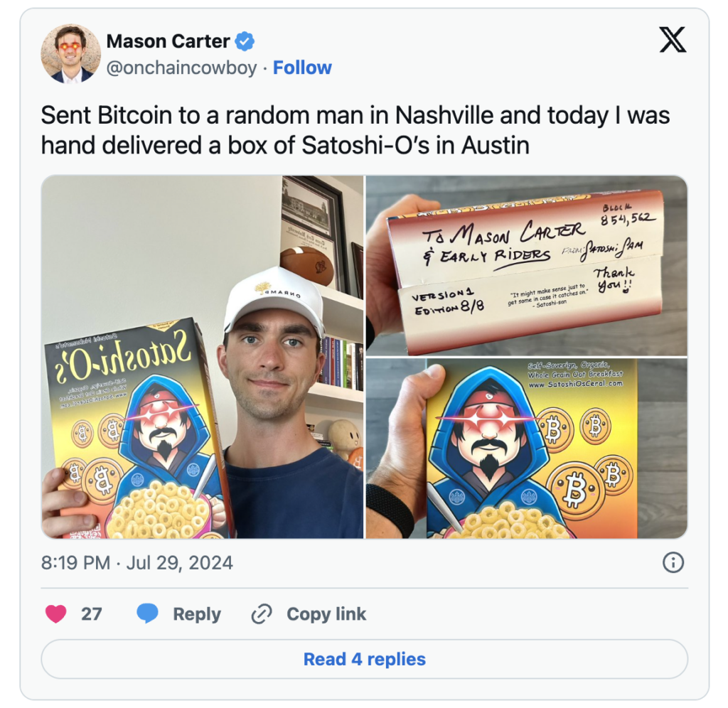Click the chain link copy icon
This screenshot has height=708, width=728.
pos(262,613)
